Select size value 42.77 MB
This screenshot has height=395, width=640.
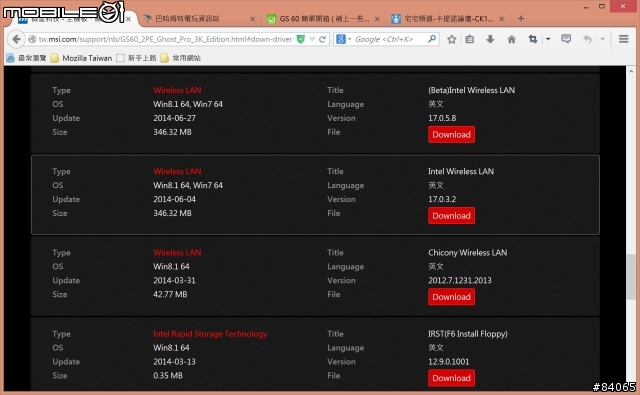point(170,294)
